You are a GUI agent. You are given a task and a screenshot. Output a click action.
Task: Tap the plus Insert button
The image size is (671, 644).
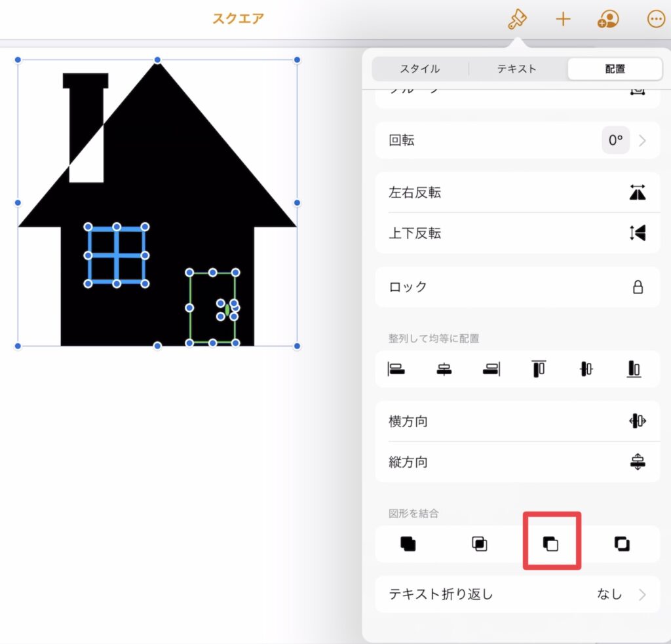pyautogui.click(x=563, y=19)
